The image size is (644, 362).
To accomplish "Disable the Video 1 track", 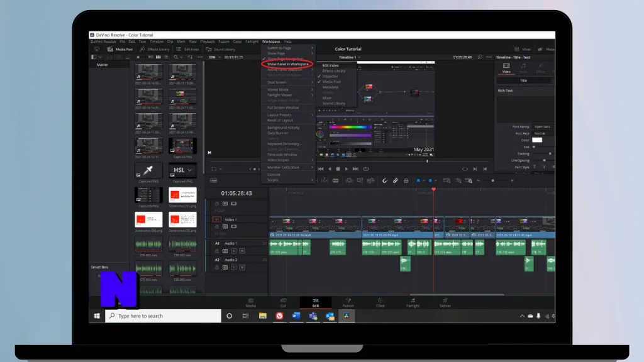I will [x=234, y=226].
